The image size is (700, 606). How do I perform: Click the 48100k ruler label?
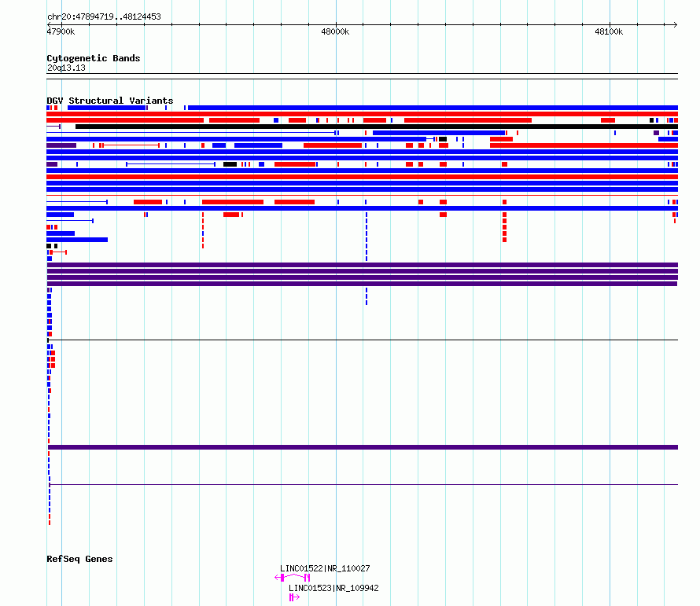coord(609,31)
